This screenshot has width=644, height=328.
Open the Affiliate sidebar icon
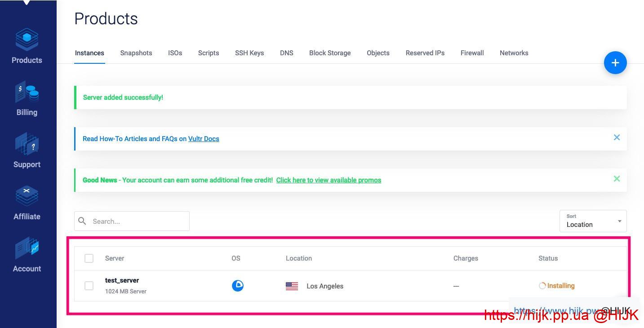point(27,197)
